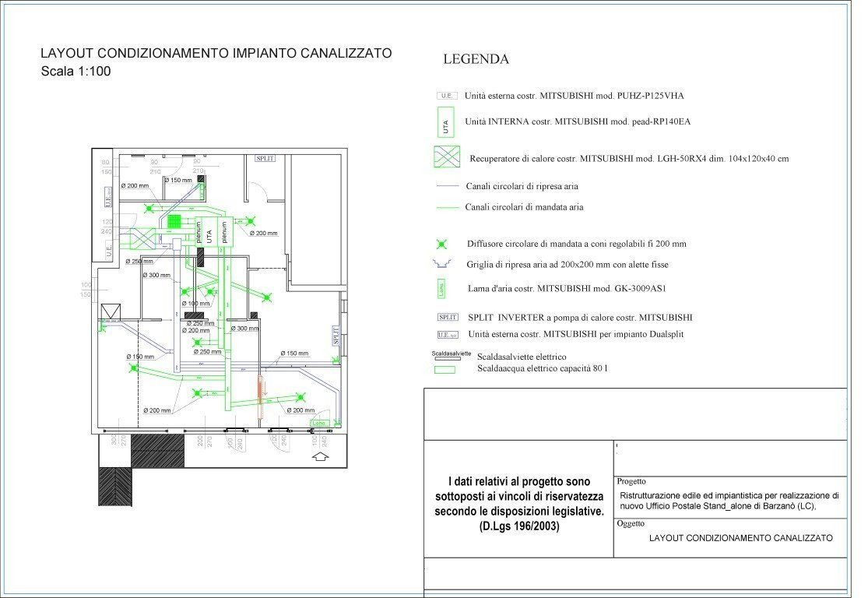The width and height of the screenshot is (868, 598).
Task: Click the 'Ø 100 mm' duct label
Action: point(196,304)
